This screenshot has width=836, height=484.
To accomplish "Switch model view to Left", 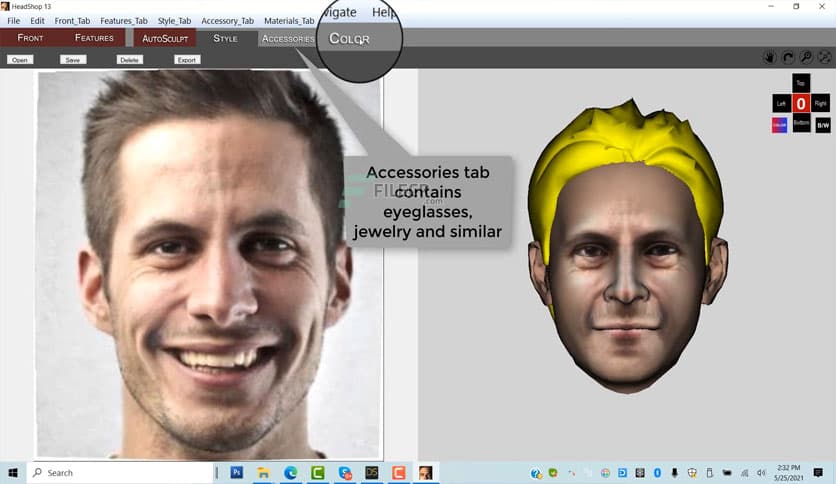I will click(780, 104).
